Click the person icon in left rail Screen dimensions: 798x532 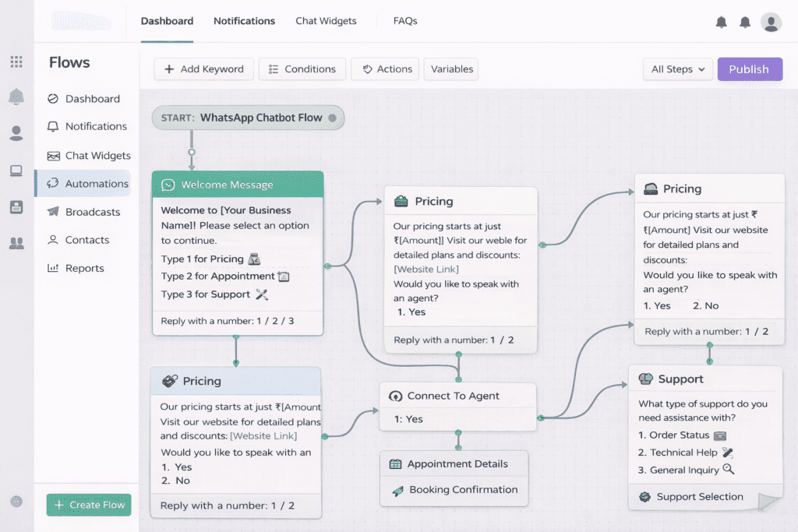pos(16,132)
